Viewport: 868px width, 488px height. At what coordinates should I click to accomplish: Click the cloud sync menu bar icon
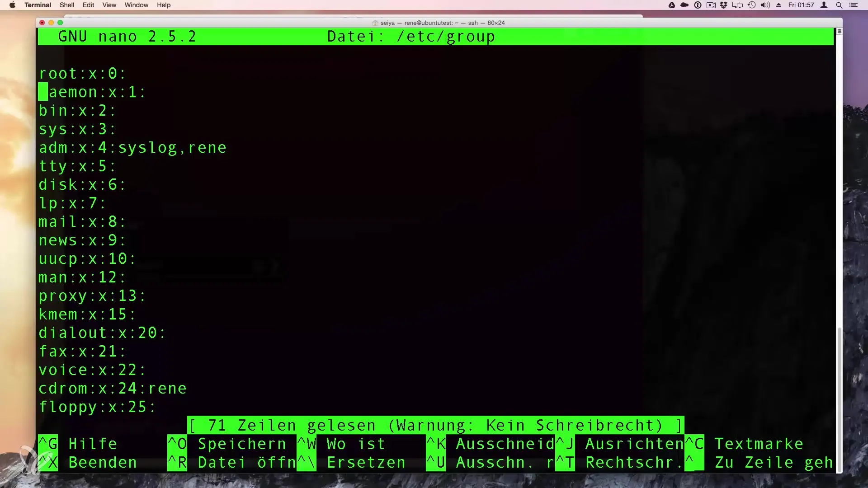coord(684,5)
